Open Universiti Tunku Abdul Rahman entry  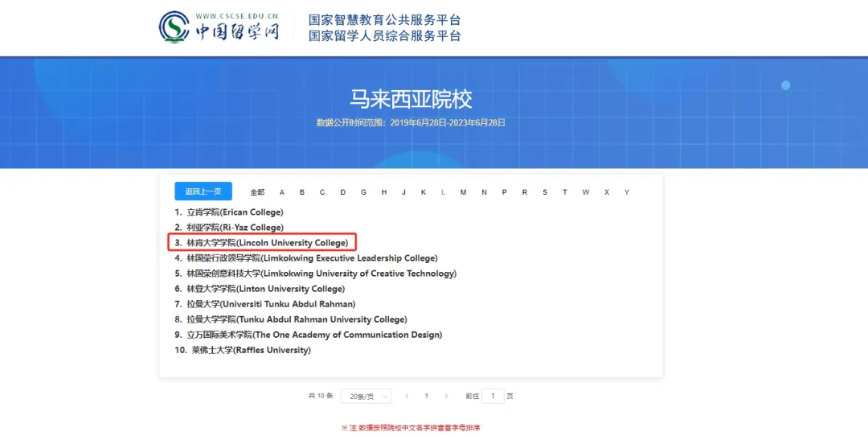(265, 304)
